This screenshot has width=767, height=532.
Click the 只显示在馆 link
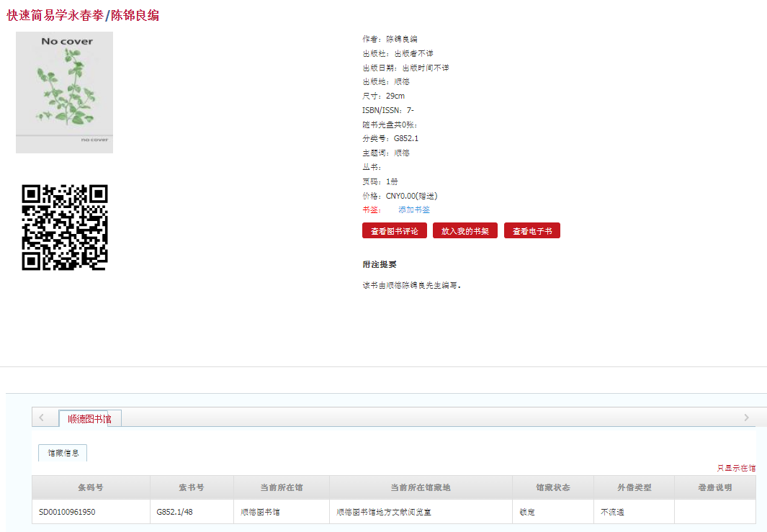(x=736, y=468)
